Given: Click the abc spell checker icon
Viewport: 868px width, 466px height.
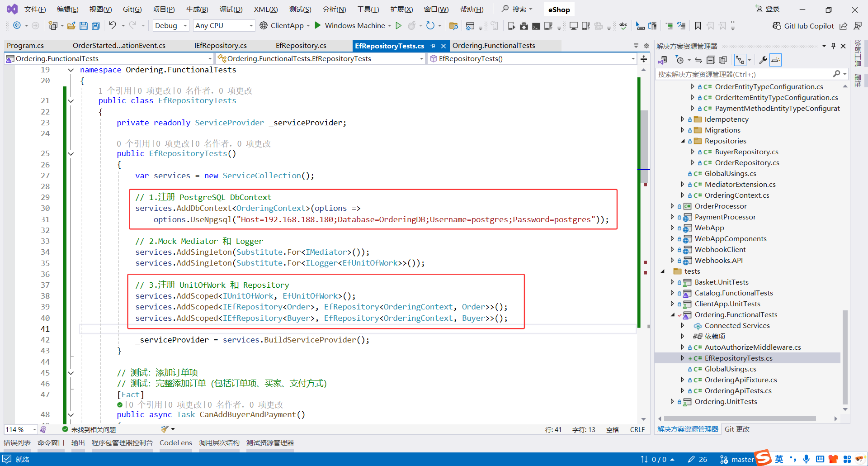Looking at the screenshot, I should pyautogui.click(x=623, y=26).
